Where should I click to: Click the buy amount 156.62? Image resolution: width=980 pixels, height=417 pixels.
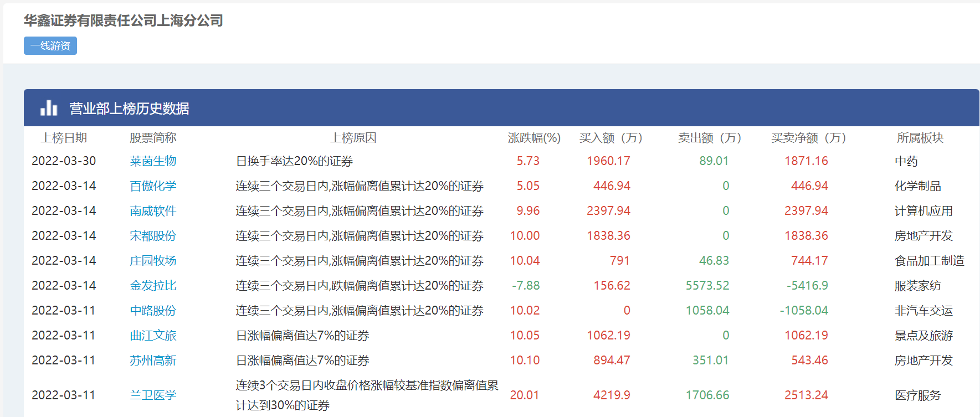pos(612,286)
